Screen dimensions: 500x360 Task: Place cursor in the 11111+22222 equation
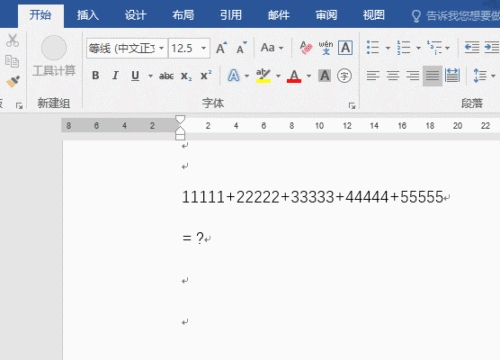pos(312,197)
